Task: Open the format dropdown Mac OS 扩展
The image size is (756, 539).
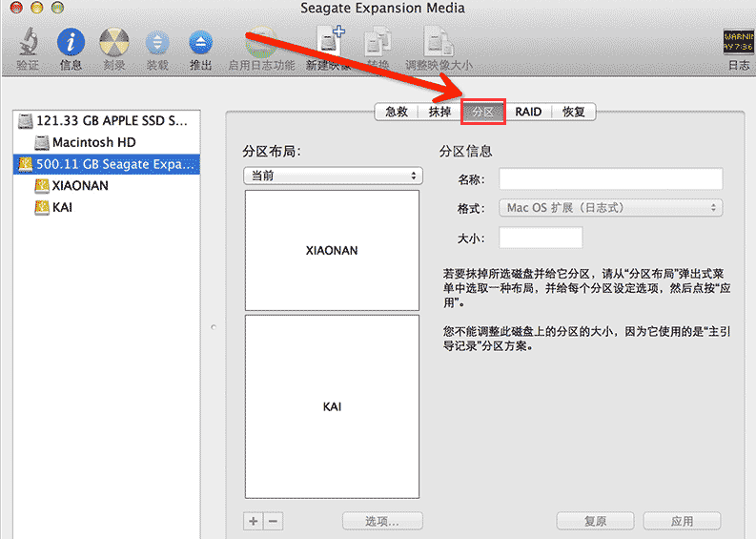Action: [x=611, y=208]
